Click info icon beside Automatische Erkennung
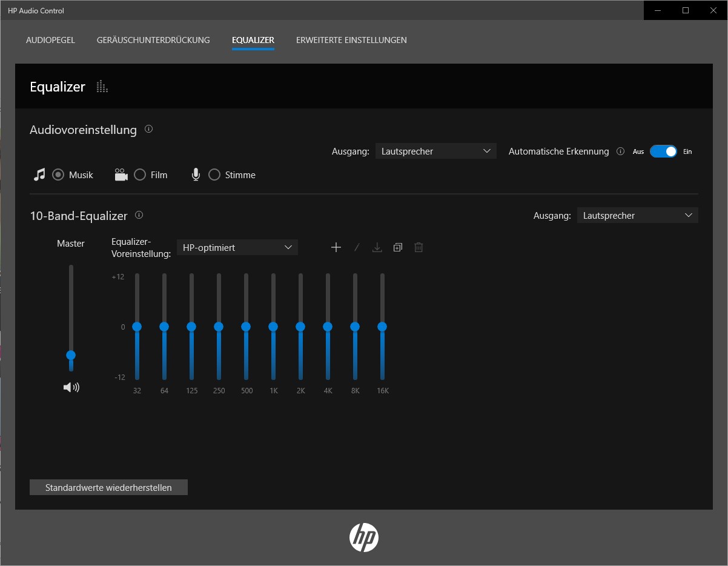Viewport: 728px width, 566px height. [620, 151]
